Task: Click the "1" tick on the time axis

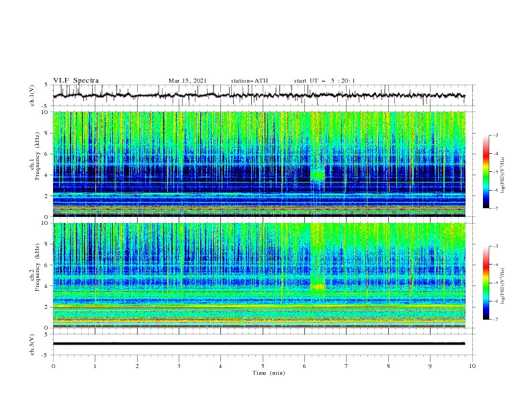Action: pyautogui.click(x=95, y=366)
